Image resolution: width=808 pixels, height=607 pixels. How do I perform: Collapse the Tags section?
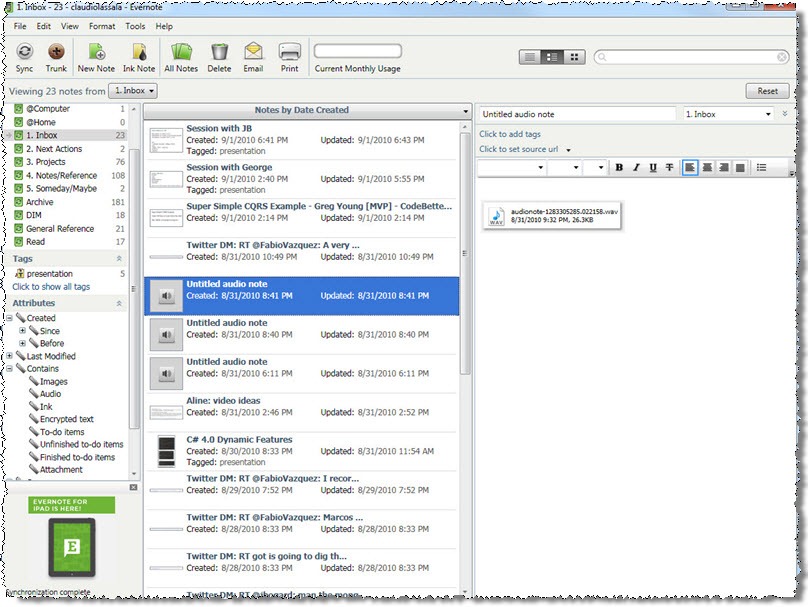point(119,259)
